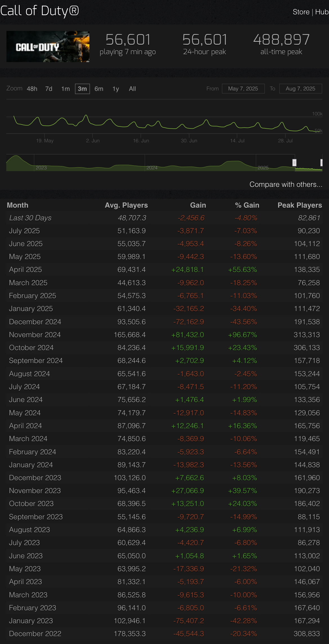
Task: Click June 2025 average 55,035.7
Action: tap(132, 244)
